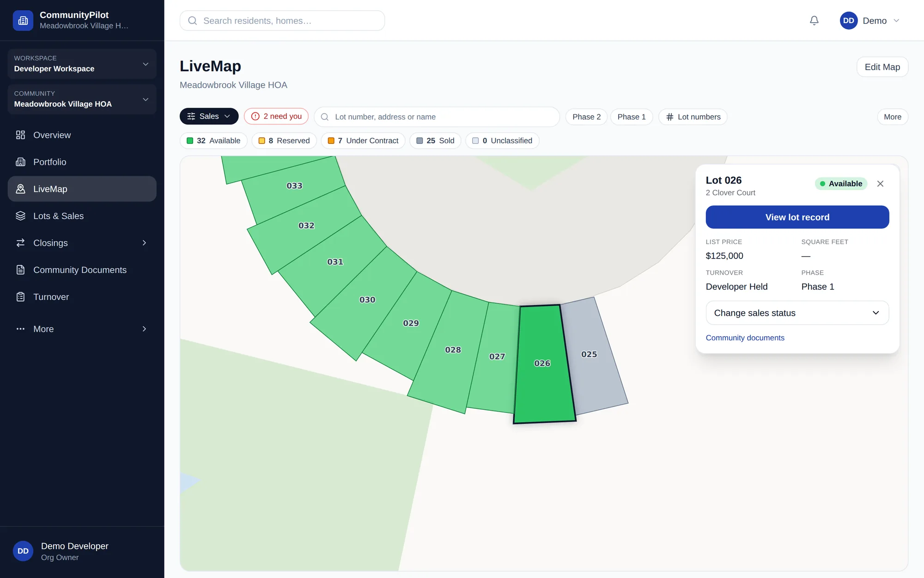Open the Community selector dropdown
The width and height of the screenshot is (924, 578).
pyautogui.click(x=82, y=99)
